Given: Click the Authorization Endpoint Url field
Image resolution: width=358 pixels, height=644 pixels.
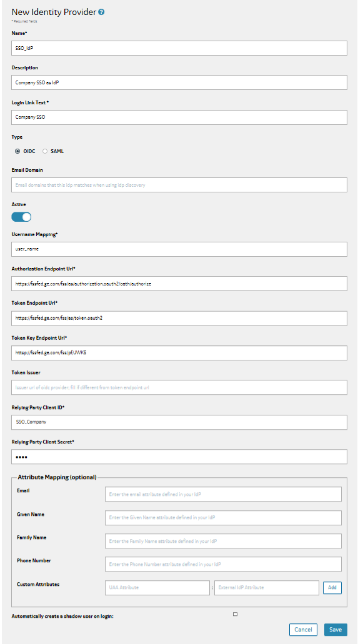Looking at the screenshot, I should [179, 284].
